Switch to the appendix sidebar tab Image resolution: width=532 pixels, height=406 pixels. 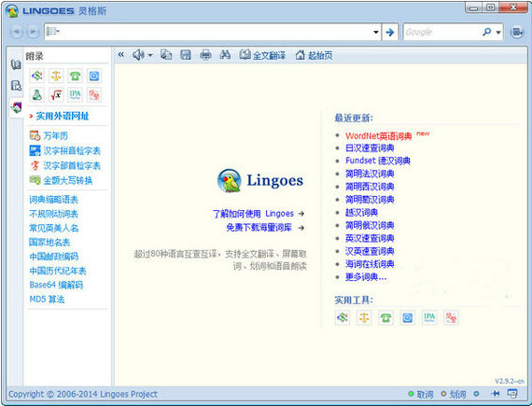point(16,107)
